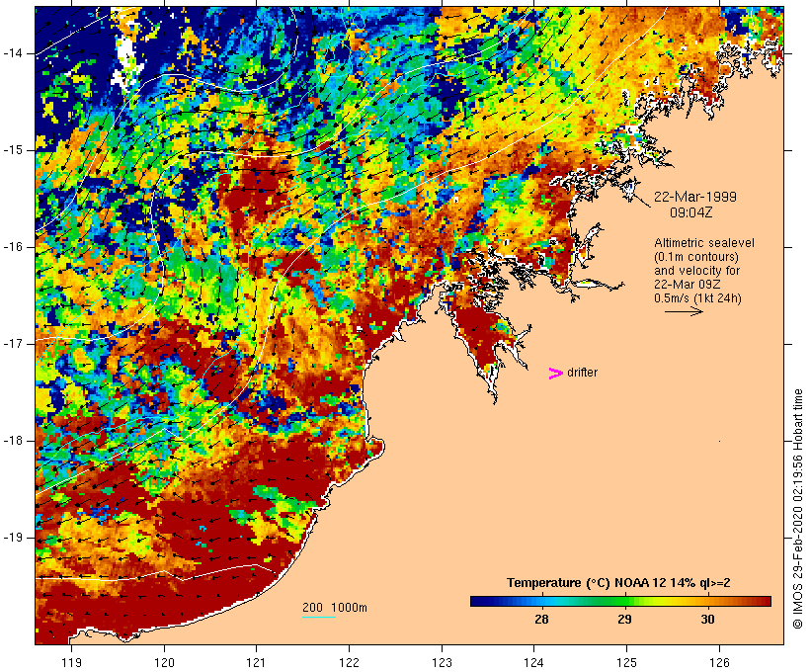Click the time label 09:04Z
The height and width of the screenshot is (672, 810).
click(x=691, y=212)
